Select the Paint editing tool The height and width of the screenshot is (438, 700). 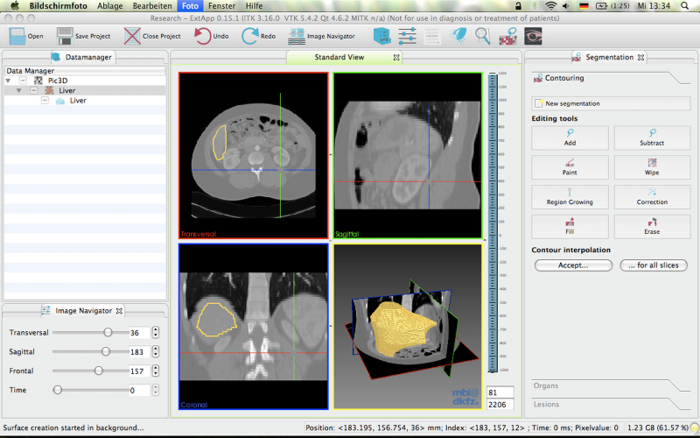point(569,166)
